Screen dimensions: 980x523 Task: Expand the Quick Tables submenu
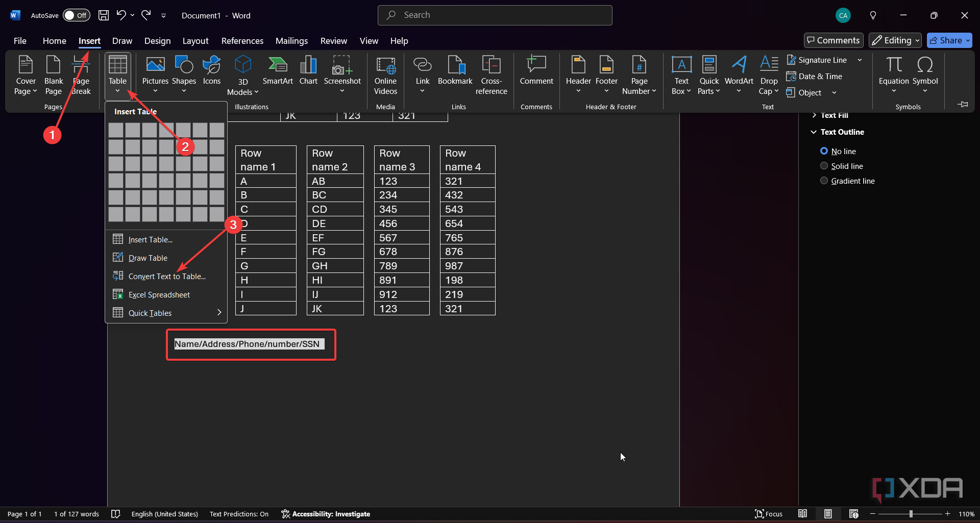[x=166, y=313]
